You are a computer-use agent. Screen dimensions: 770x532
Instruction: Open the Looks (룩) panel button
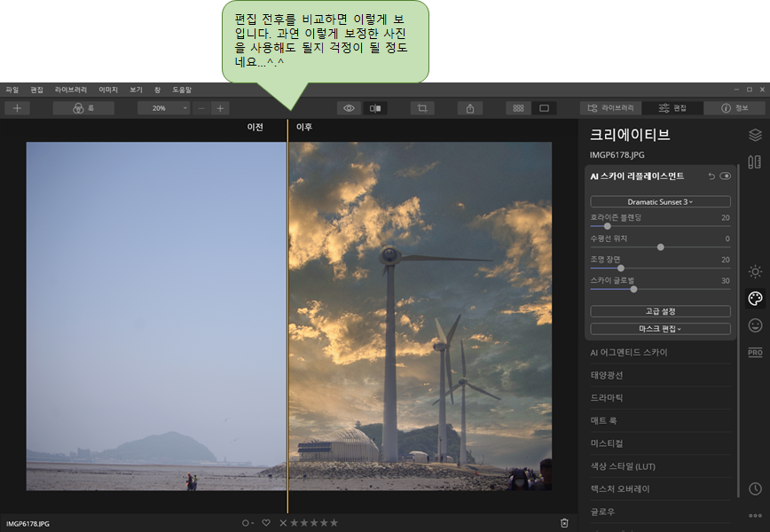83,108
